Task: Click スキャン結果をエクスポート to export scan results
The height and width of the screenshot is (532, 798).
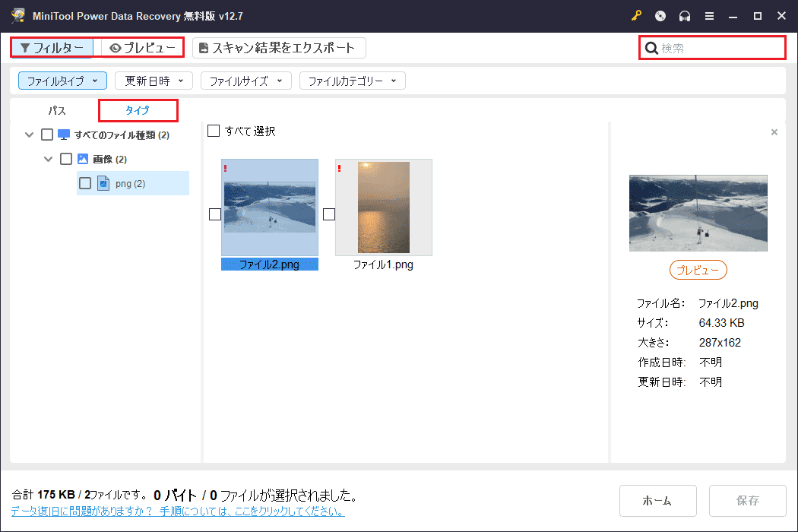Action: tap(275, 47)
